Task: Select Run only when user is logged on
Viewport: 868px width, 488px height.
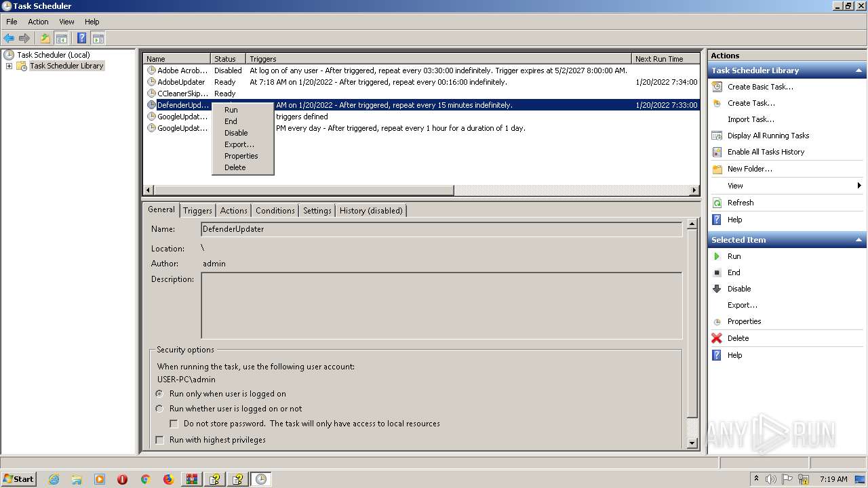Action: (159, 394)
